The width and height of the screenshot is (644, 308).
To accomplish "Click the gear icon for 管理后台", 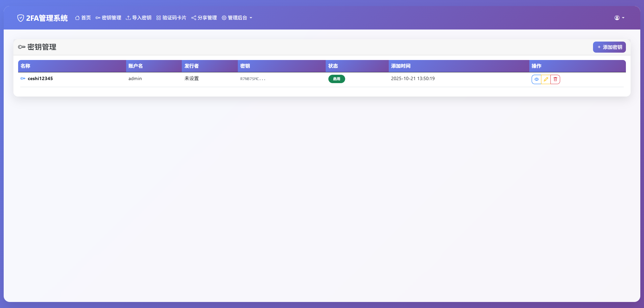I will click(x=224, y=18).
